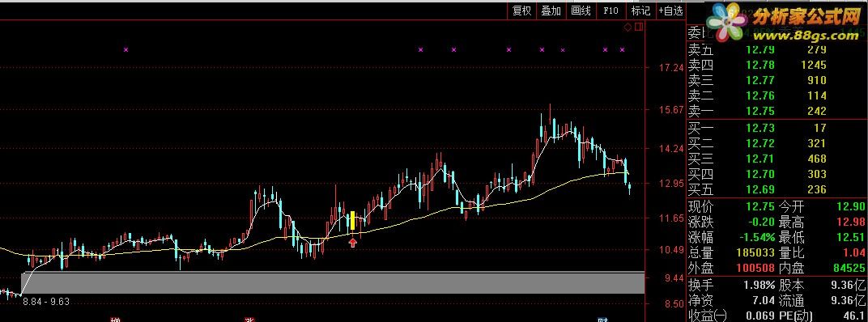This screenshot has width=868, height=322.
Task: Click the red diamond icon above the chart
Action: [x=628, y=27]
